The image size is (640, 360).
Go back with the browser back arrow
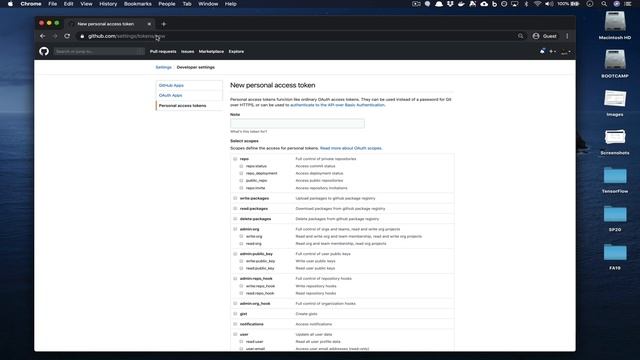click(x=43, y=36)
